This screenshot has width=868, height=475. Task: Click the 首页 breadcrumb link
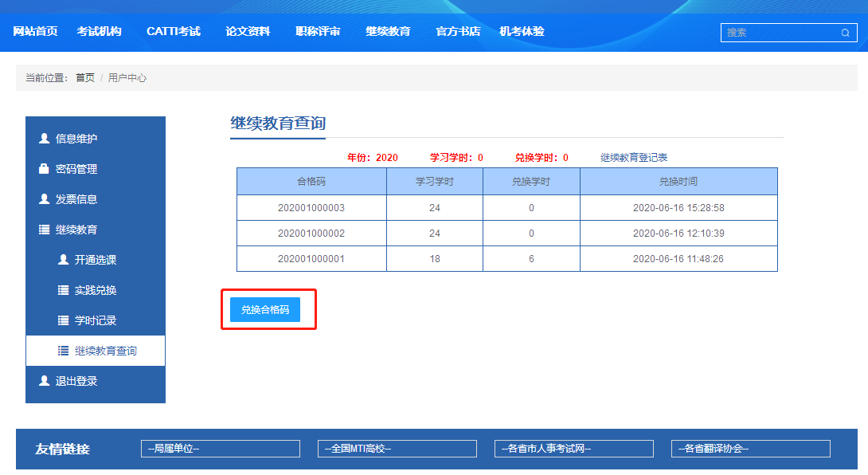85,78
